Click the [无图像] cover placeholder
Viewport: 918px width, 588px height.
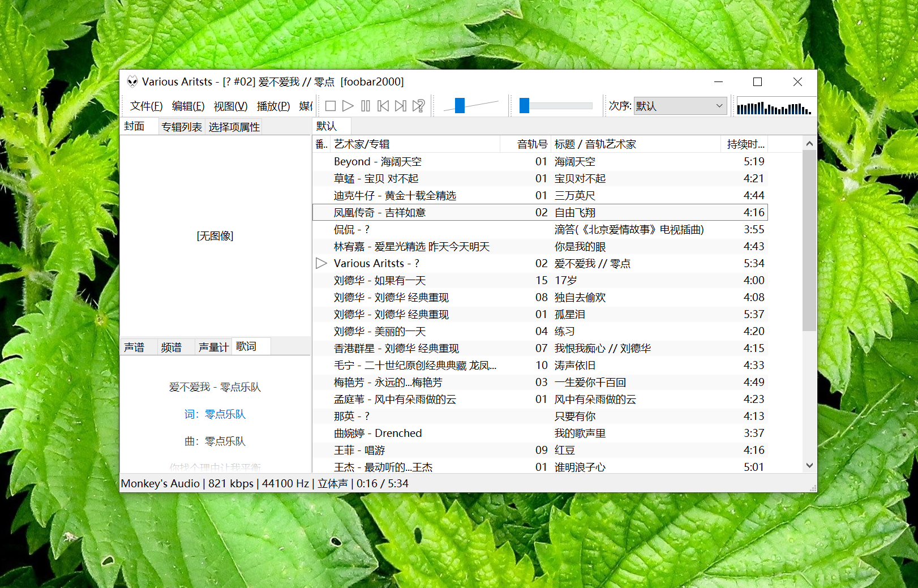click(215, 236)
